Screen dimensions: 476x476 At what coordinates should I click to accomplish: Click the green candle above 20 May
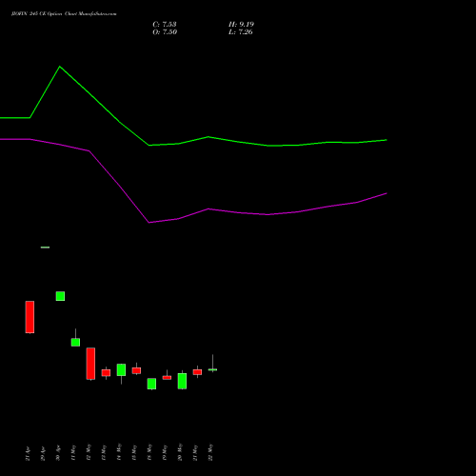[182, 381]
